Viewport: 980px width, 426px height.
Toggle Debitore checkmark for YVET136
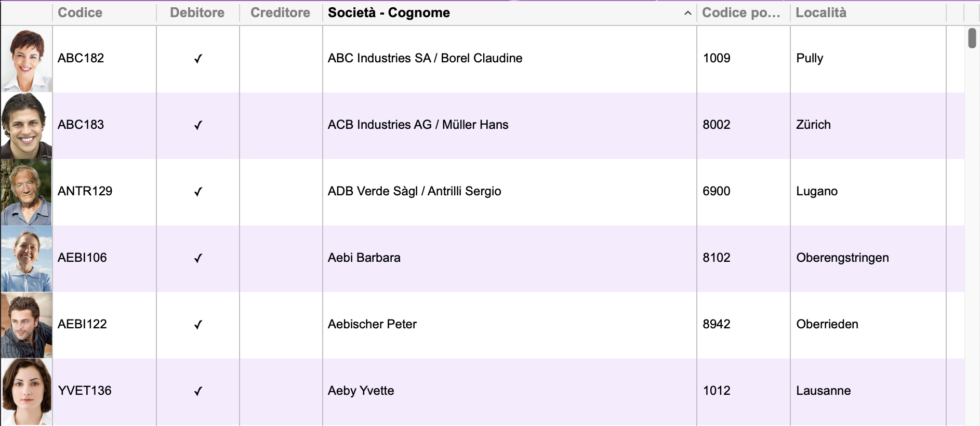tap(198, 391)
